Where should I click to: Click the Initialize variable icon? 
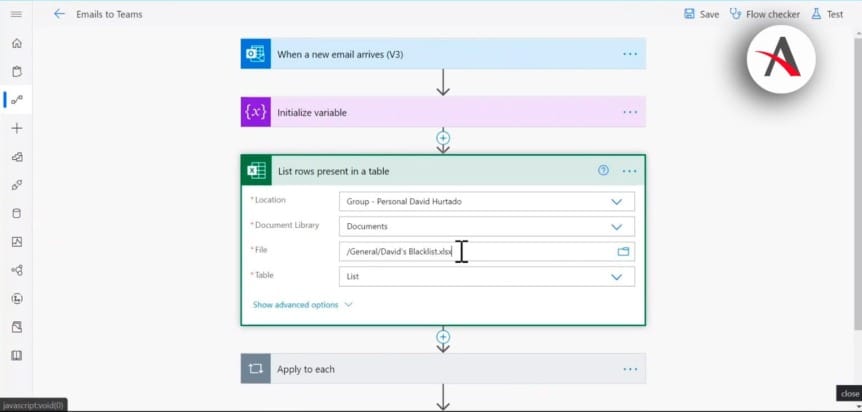(x=256, y=112)
